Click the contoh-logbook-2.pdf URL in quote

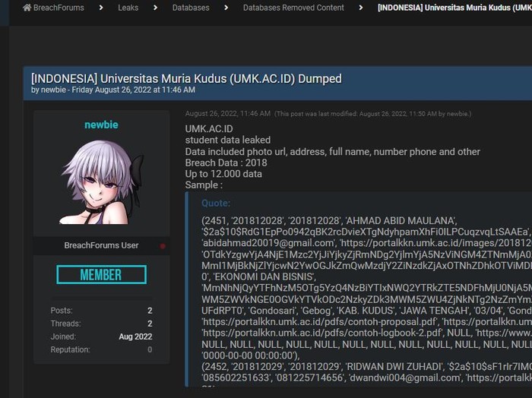pyautogui.click(x=321, y=333)
